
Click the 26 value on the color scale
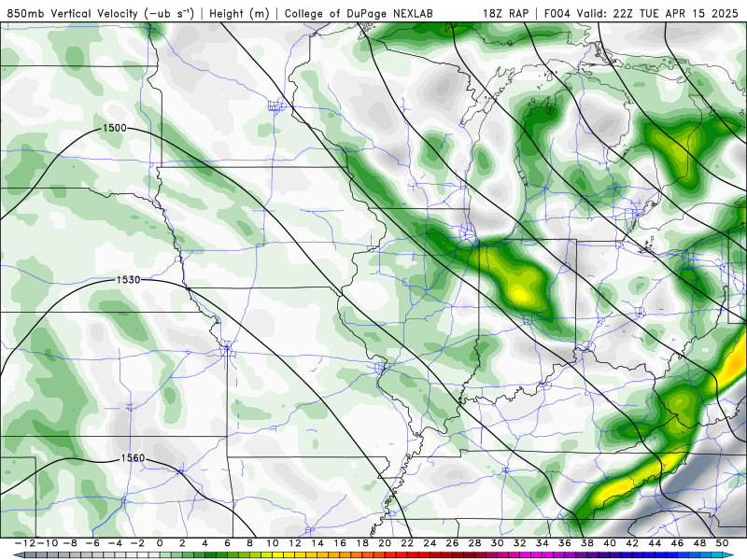tap(452, 543)
